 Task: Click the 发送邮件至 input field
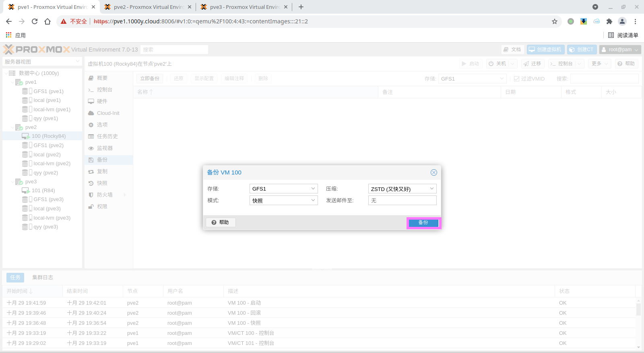tap(402, 200)
